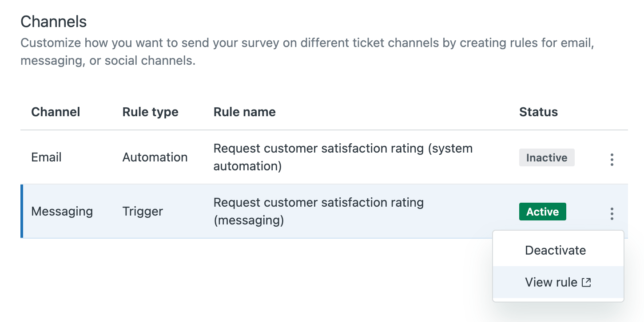Click the external link icon beside View rule

[586, 282]
